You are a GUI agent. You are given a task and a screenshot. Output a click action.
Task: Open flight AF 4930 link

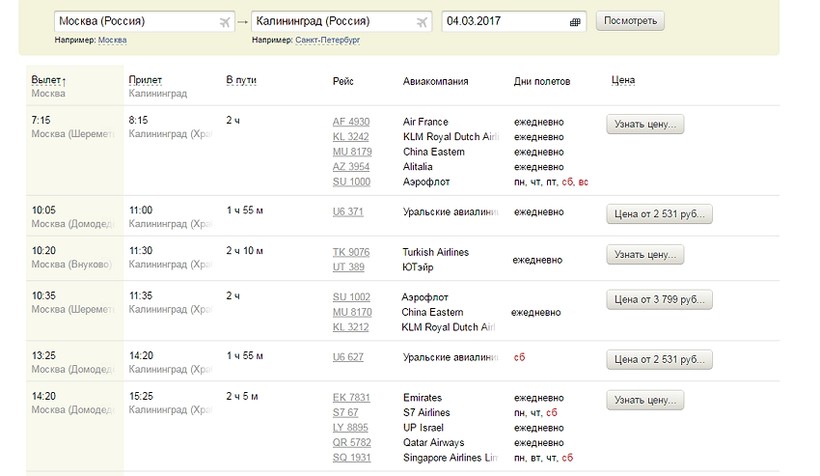click(351, 122)
